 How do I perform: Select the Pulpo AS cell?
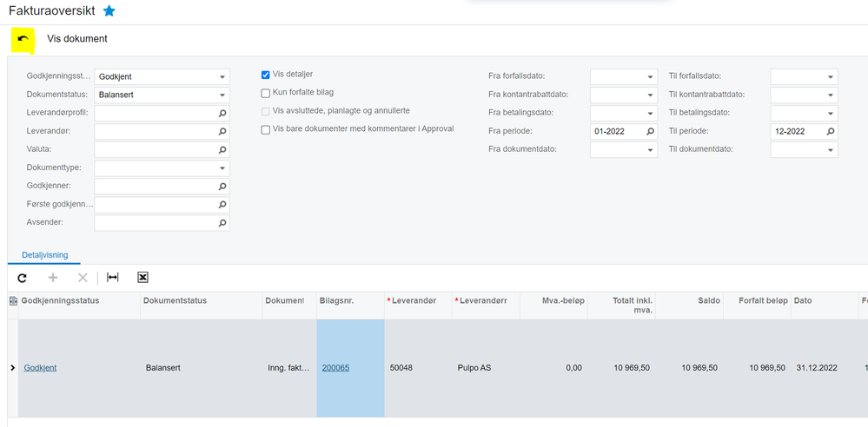[486, 368]
